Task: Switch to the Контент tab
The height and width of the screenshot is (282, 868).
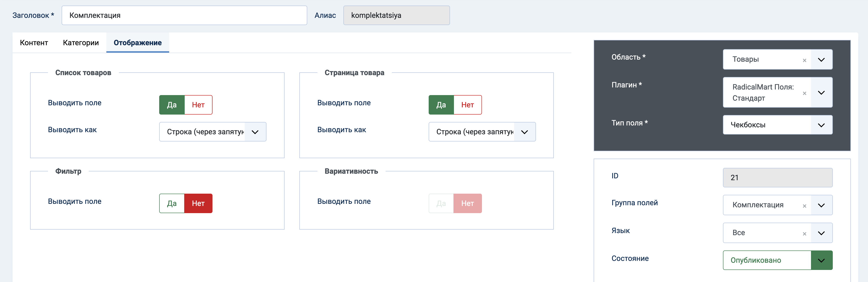Action: 34,43
